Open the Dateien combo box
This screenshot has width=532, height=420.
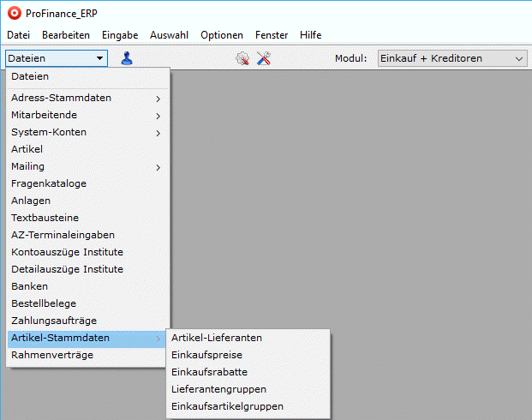[57, 58]
